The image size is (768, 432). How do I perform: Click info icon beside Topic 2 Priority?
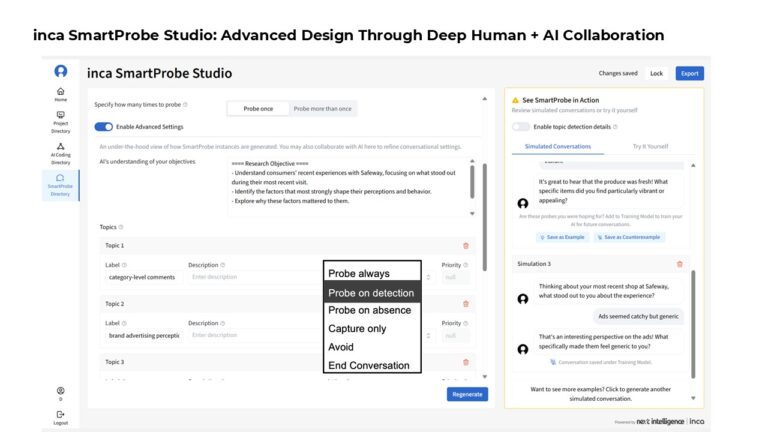(466, 323)
